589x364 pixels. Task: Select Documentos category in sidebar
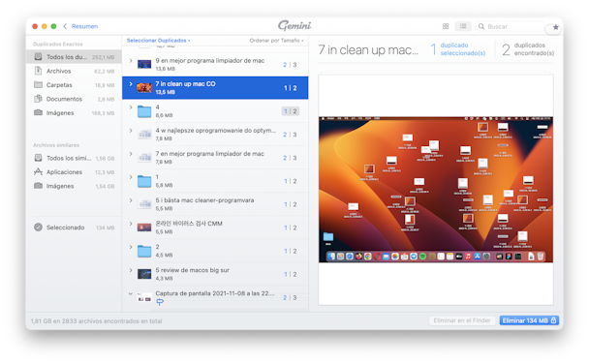[74, 99]
